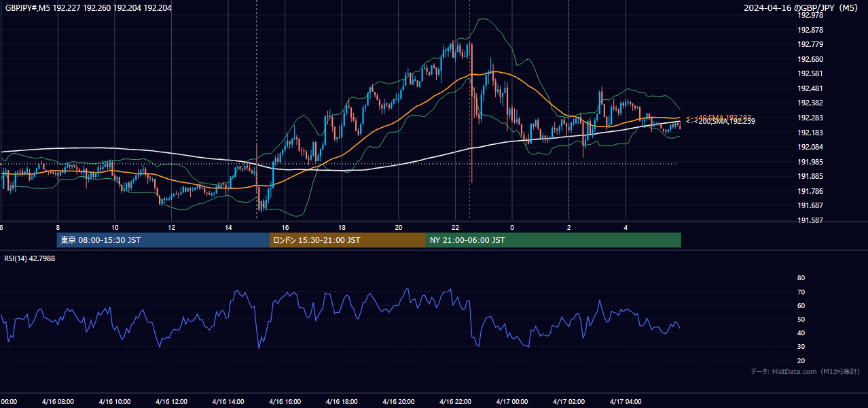Click hour label 10 under the price chart
The image size is (868, 408).
[115, 227]
